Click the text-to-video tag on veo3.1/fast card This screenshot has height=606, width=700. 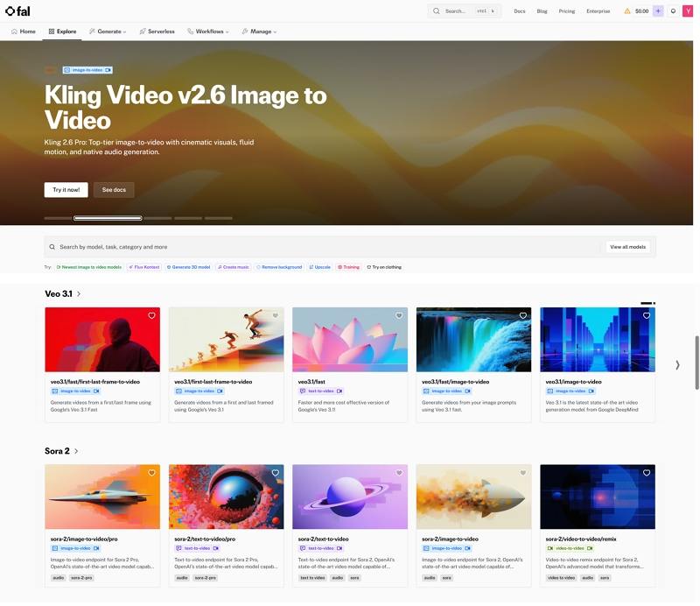pos(321,391)
